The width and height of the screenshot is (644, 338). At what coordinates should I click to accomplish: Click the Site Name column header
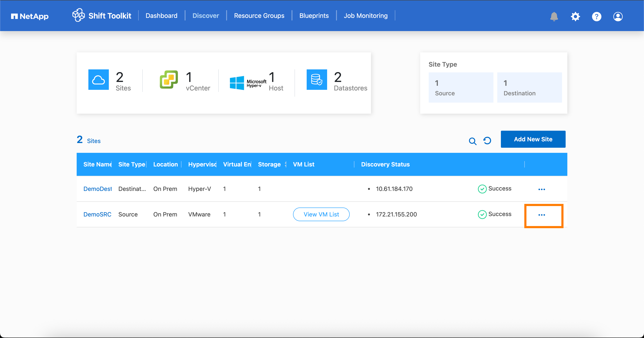(98, 164)
